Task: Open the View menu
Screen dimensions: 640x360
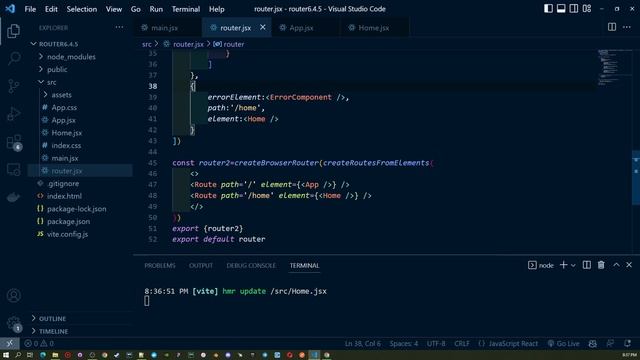Action: (113, 9)
